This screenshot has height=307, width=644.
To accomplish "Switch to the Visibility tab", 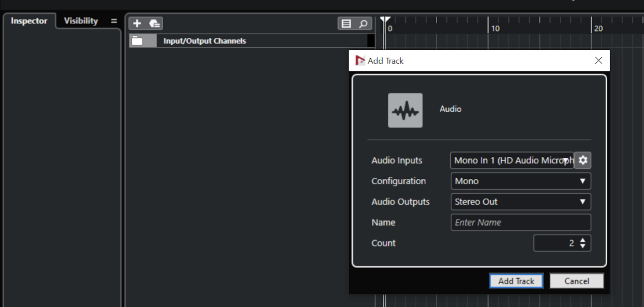I will pyautogui.click(x=81, y=21).
